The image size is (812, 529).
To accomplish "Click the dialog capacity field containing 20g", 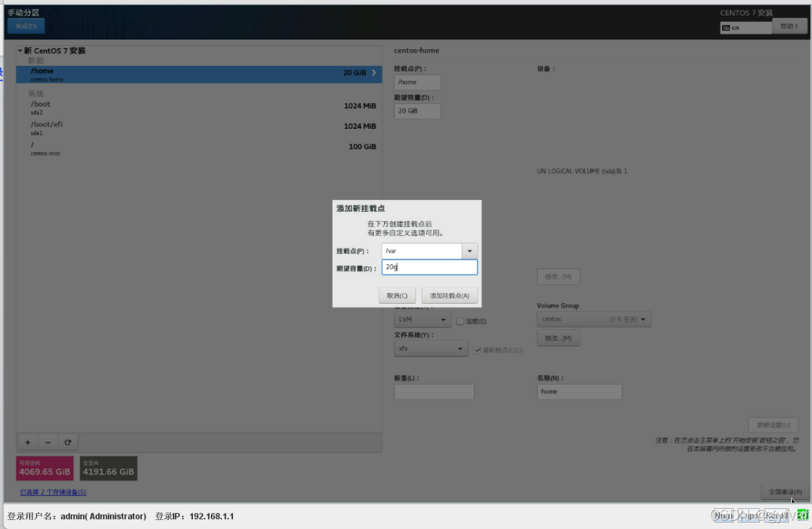I will 430,267.
